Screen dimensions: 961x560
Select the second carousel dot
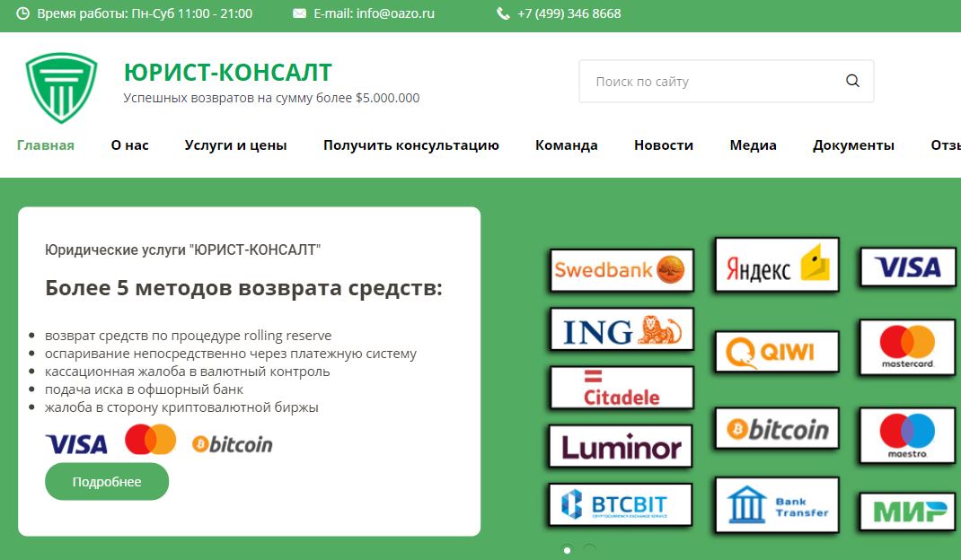(589, 549)
